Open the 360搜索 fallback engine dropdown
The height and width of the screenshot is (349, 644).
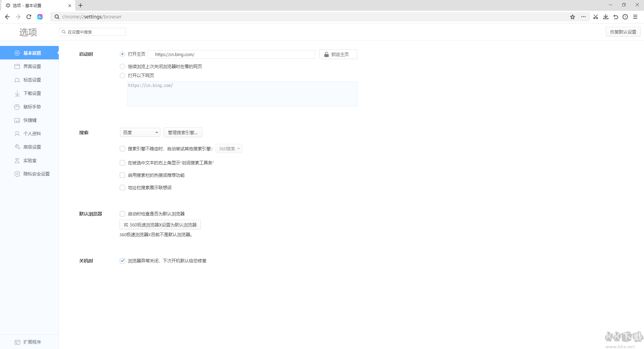coord(229,149)
